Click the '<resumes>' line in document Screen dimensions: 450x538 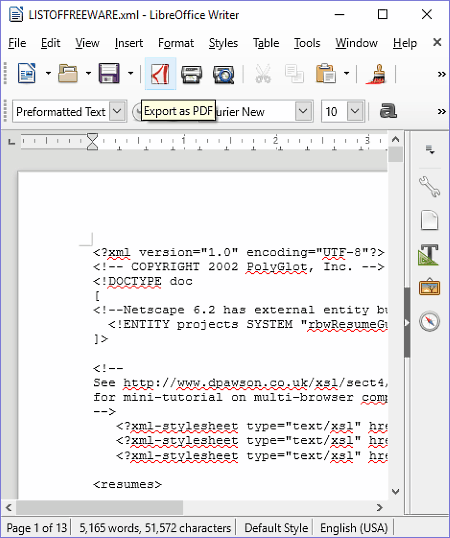tap(127, 484)
